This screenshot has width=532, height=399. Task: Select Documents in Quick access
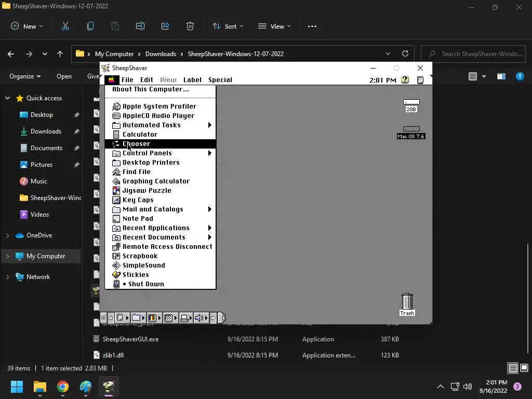click(x=46, y=148)
